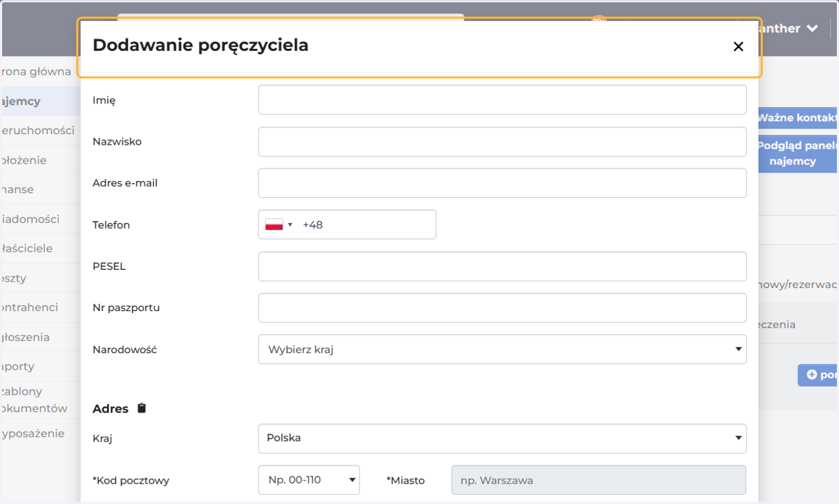The width and height of the screenshot is (839, 504).
Task: Click the plus button in background page
Action: click(x=817, y=375)
